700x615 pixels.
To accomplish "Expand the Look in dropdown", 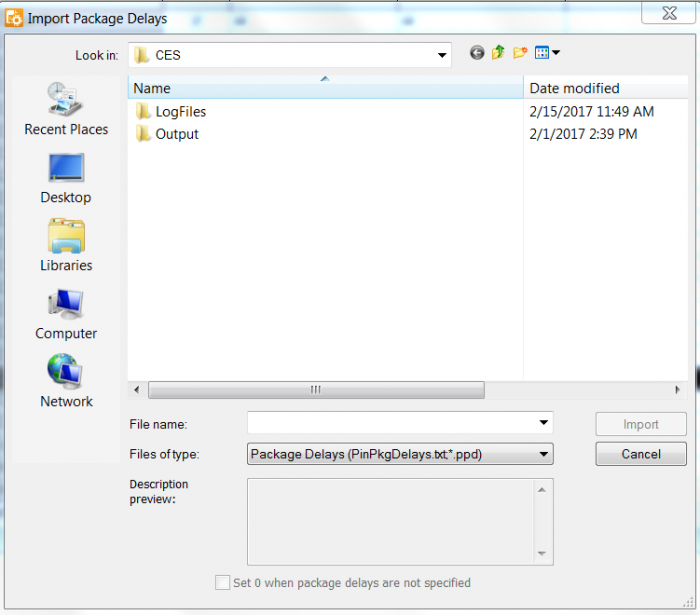I will (x=442, y=55).
